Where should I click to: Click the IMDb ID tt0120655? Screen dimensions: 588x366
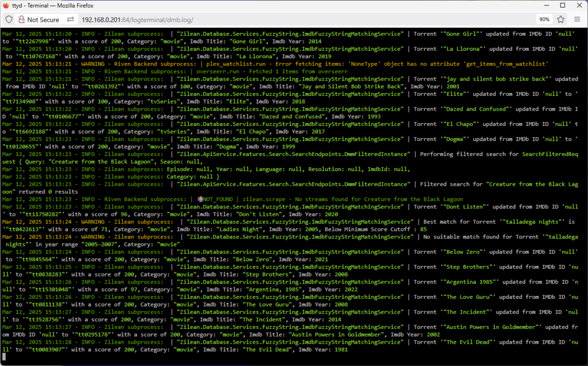tap(20, 147)
